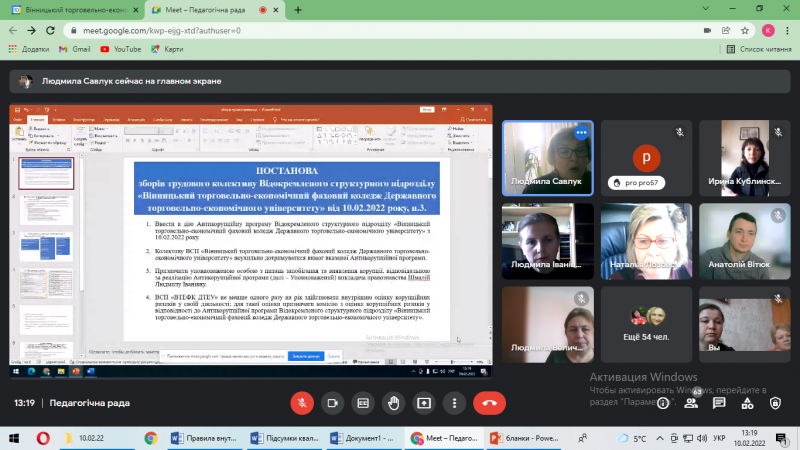Open Chrome tab search chevron
Screen dimensions: 800x450
(706, 9)
